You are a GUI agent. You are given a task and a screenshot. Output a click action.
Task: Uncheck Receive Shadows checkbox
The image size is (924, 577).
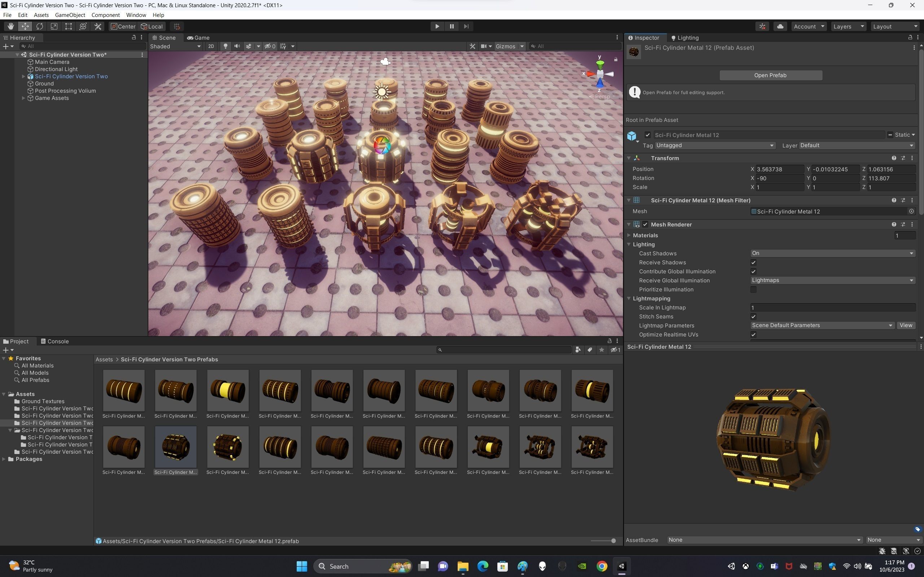753,263
